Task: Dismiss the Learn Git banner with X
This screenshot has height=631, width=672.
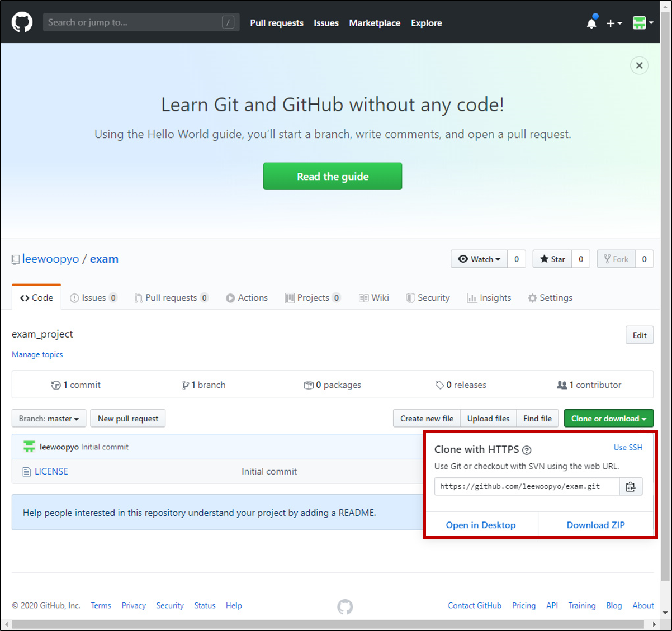Action: pyautogui.click(x=640, y=65)
